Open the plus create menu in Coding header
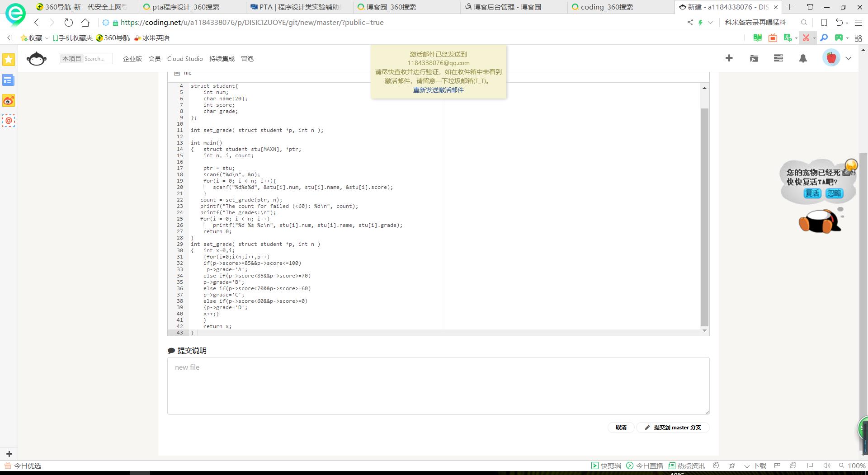The height and width of the screenshot is (475, 868). (729, 58)
